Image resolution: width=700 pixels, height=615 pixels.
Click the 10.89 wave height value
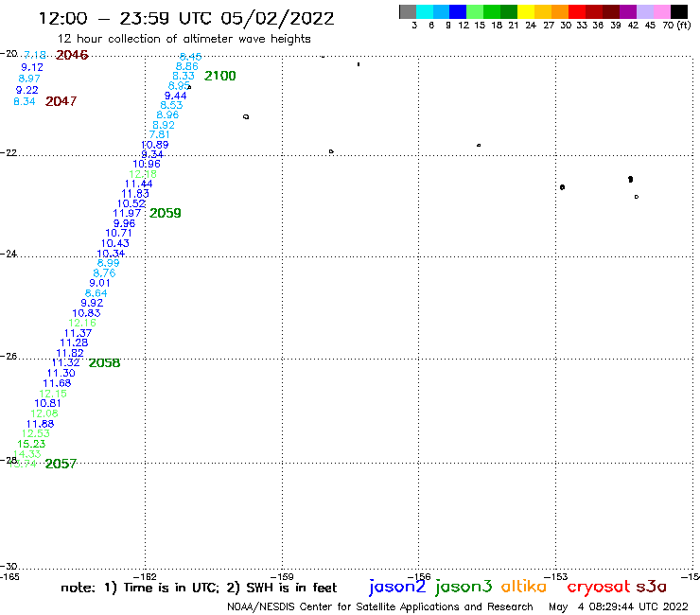(x=154, y=145)
